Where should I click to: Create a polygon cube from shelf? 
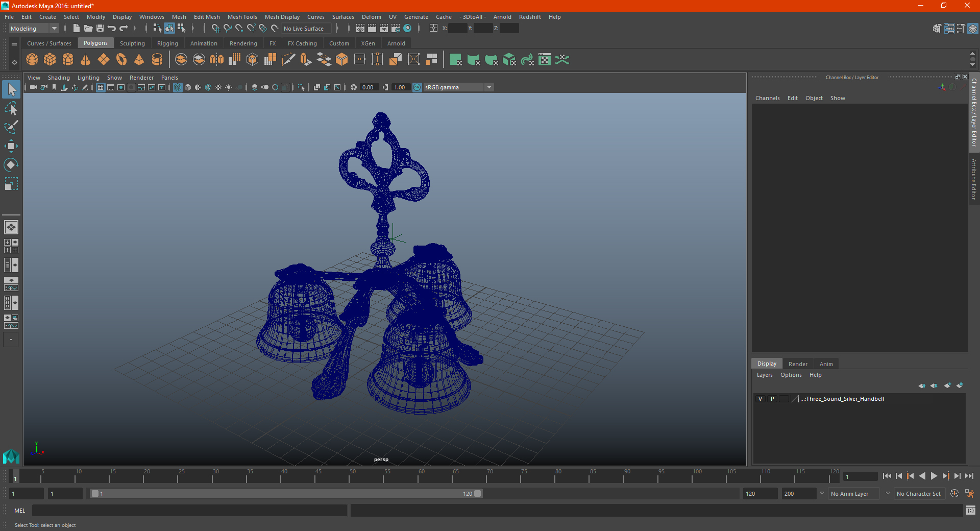pyautogui.click(x=50, y=60)
